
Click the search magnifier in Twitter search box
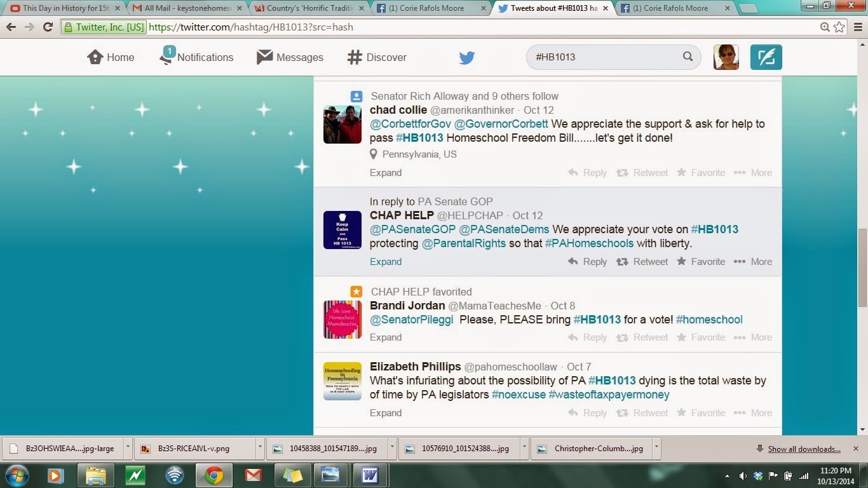688,57
